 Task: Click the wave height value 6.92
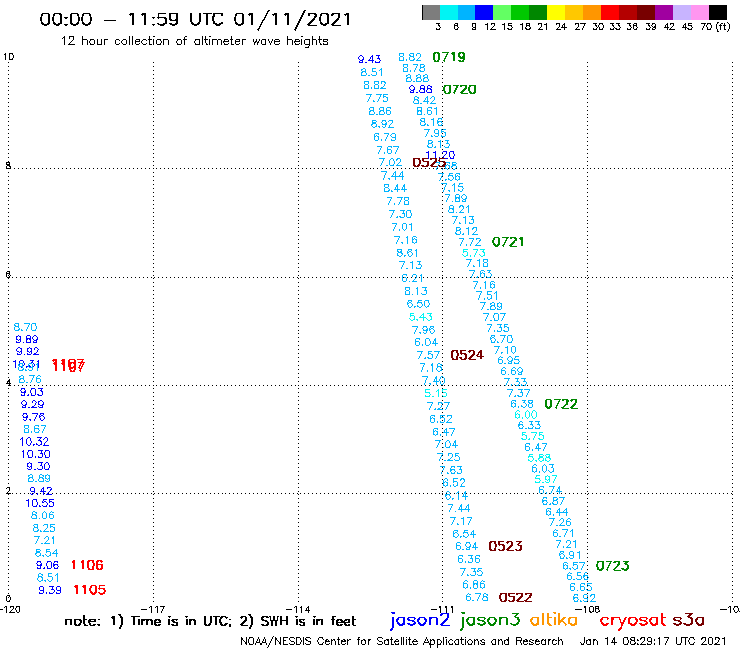click(x=584, y=598)
